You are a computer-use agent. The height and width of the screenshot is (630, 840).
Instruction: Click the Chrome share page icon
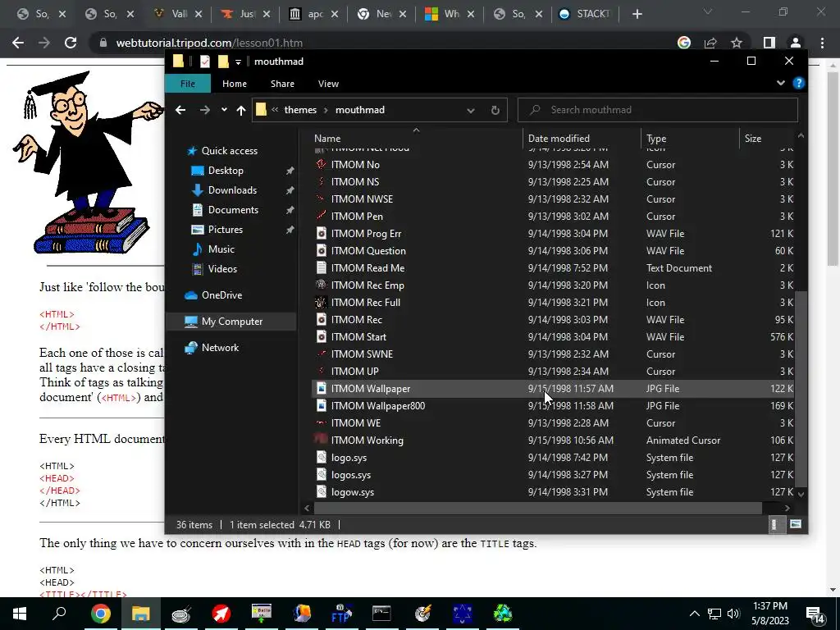710,43
